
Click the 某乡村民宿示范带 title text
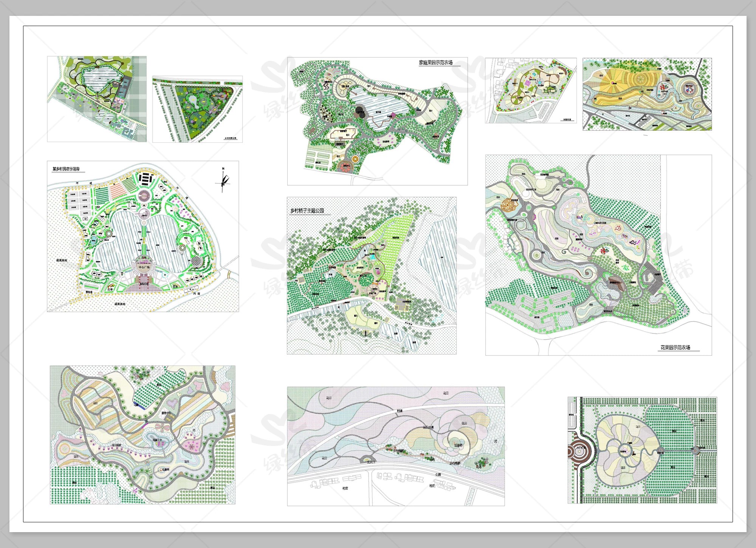(x=66, y=169)
